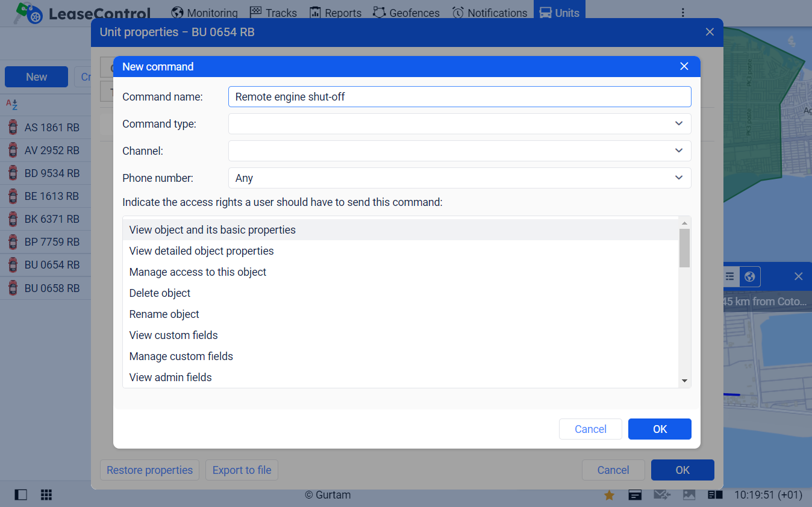Screen dimensions: 812x507
Task: Switch to the Geofences tab
Action: click(406, 13)
